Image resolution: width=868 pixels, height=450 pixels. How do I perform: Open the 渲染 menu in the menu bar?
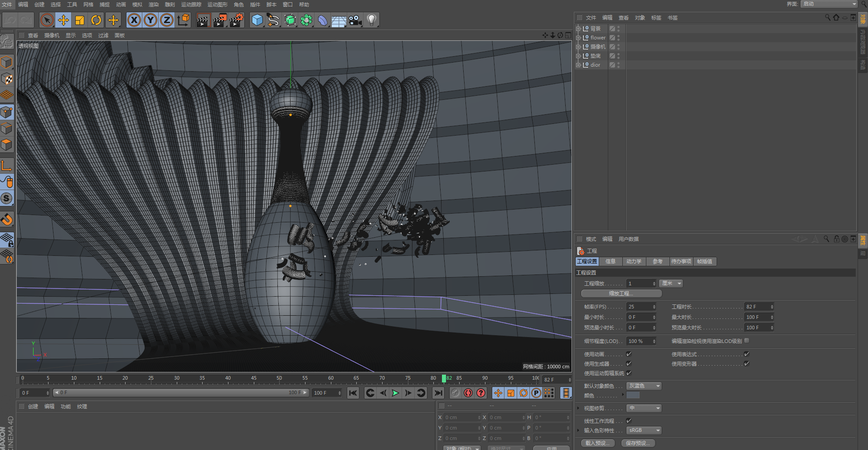click(x=153, y=5)
